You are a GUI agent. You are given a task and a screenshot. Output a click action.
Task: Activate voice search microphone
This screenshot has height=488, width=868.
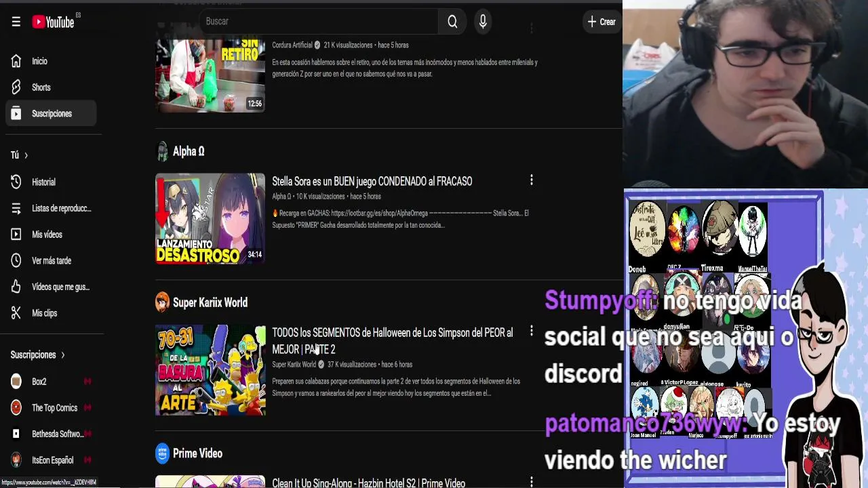(483, 22)
